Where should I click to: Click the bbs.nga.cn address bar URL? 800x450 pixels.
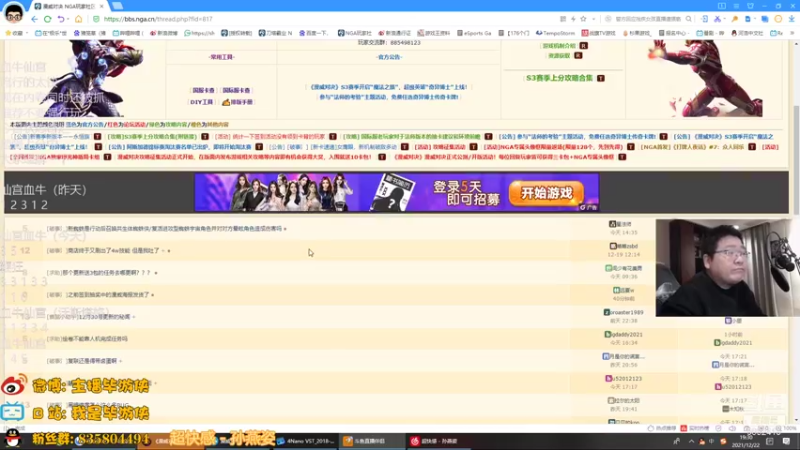(x=158, y=19)
